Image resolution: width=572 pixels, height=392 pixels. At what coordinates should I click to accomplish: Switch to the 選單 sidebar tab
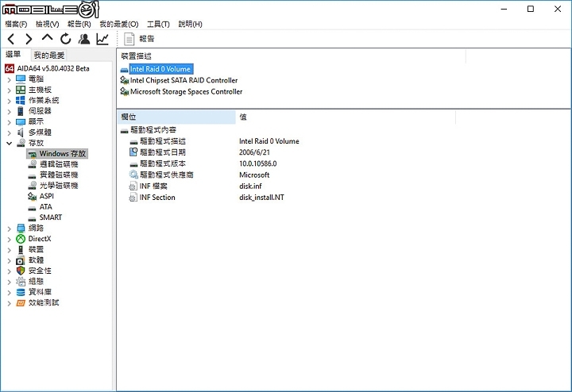click(x=14, y=54)
